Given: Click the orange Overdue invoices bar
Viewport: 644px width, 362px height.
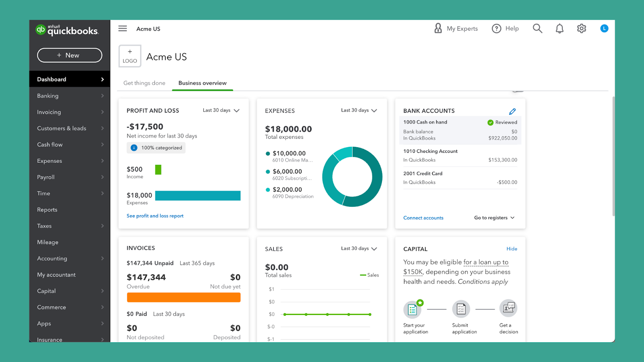Looking at the screenshot, I should tap(184, 297).
